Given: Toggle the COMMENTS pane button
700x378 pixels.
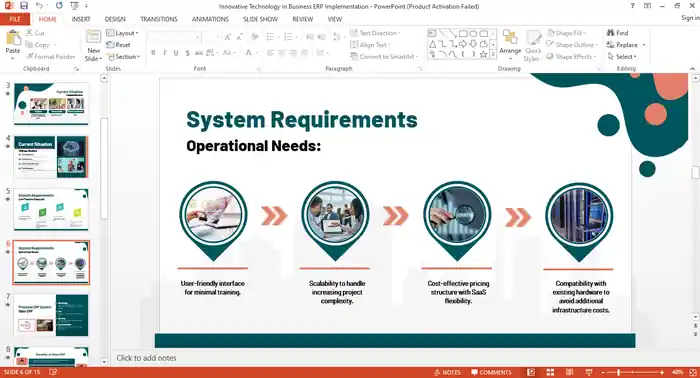Looking at the screenshot, I should [x=491, y=372].
